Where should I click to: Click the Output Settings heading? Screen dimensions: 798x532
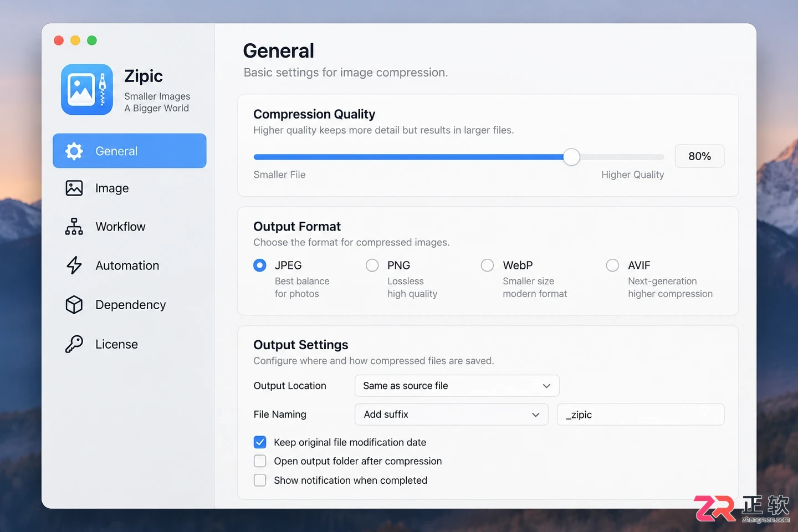point(301,345)
